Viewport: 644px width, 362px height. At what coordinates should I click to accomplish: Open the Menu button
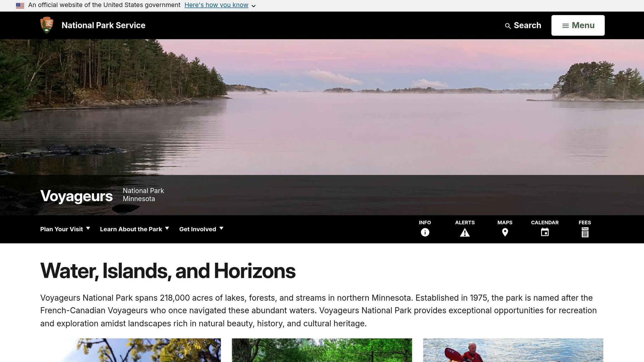click(x=578, y=25)
